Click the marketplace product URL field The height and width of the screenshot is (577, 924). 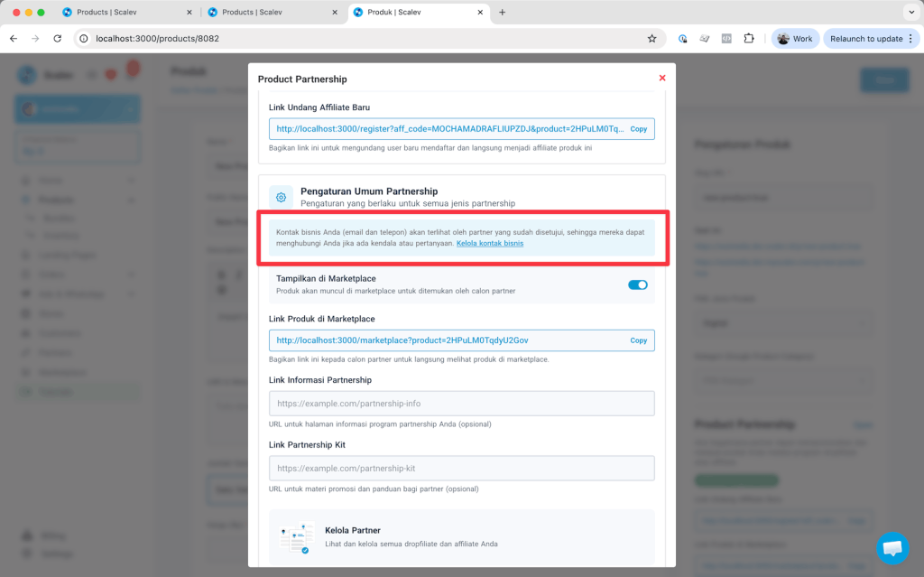click(461, 340)
